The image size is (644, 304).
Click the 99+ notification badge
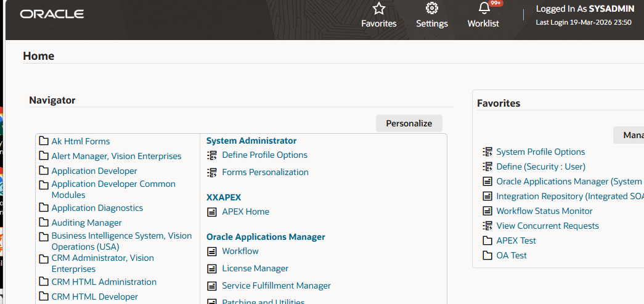tap(497, 3)
